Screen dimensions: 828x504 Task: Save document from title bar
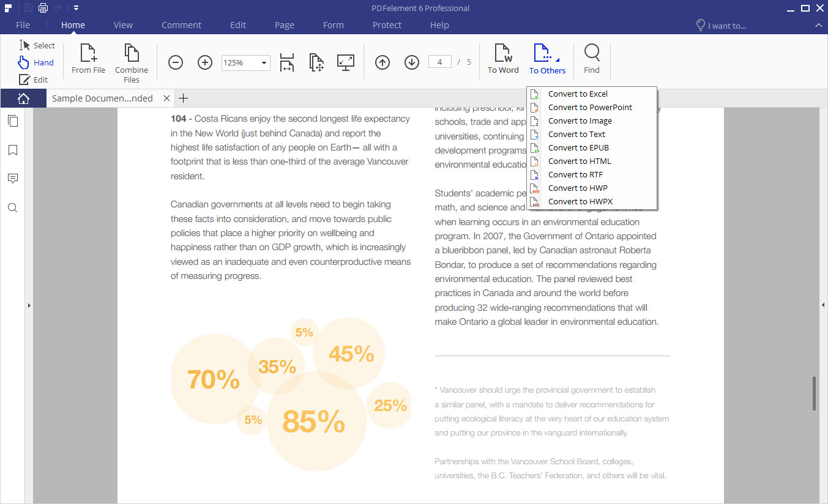point(28,8)
